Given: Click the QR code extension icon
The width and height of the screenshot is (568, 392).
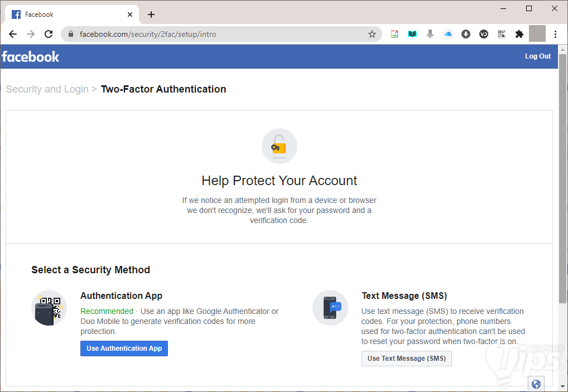Looking at the screenshot, I should pyautogui.click(x=502, y=34).
